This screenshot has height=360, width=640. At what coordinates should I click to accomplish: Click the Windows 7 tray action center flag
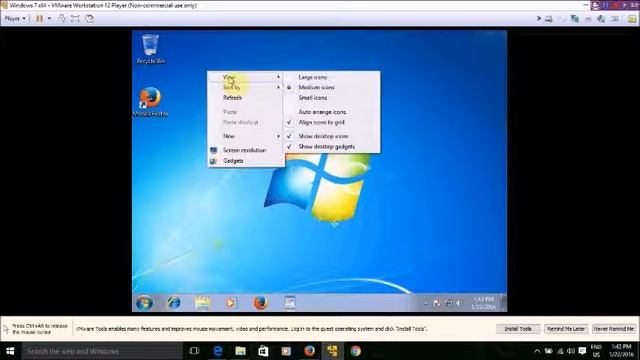point(437,303)
